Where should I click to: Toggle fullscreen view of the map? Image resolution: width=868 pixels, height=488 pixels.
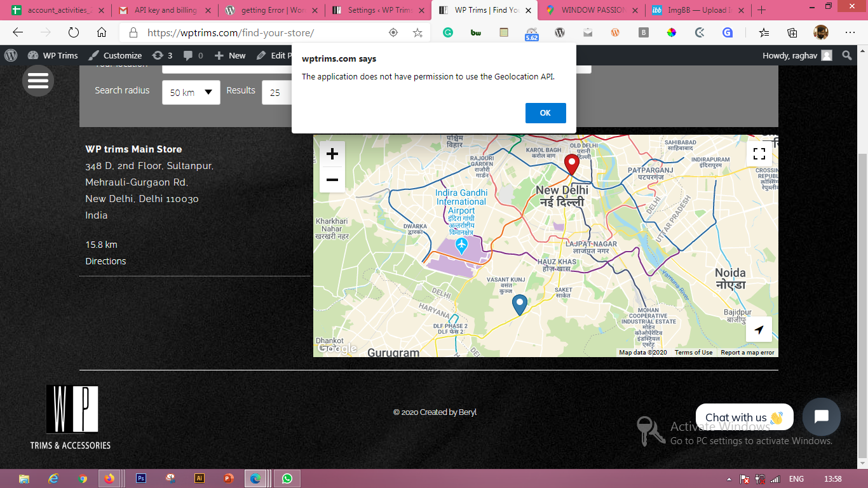759,153
